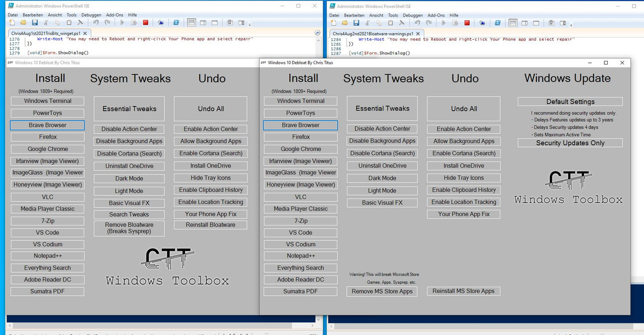
Task: Show script pane maximized in left ISE toolbar
Action: (x=214, y=23)
